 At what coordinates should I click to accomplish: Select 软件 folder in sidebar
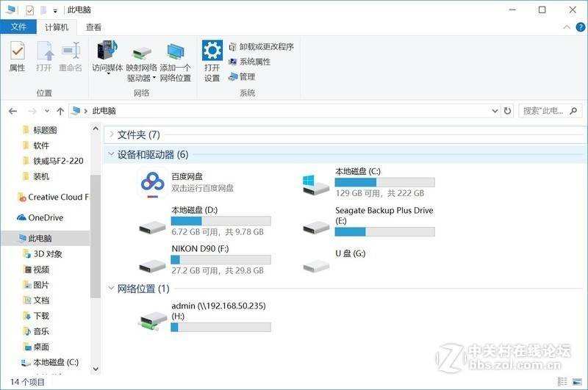click(x=36, y=145)
